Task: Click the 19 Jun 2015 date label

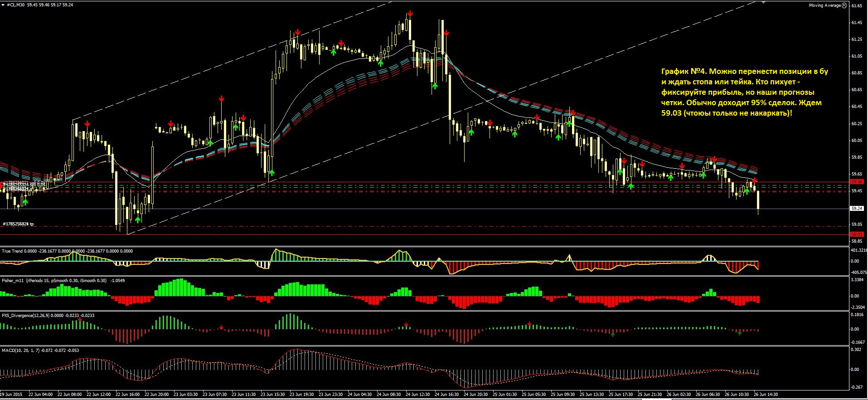Action: 12,395
